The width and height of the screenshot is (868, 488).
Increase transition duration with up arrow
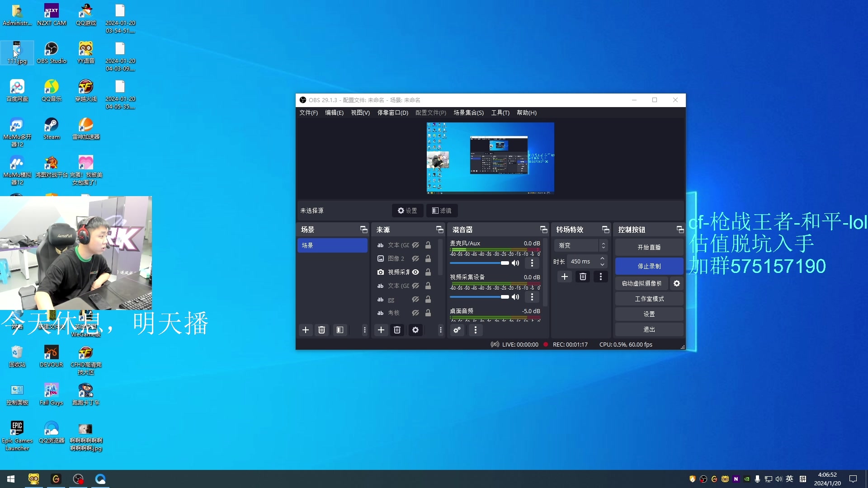602,258
